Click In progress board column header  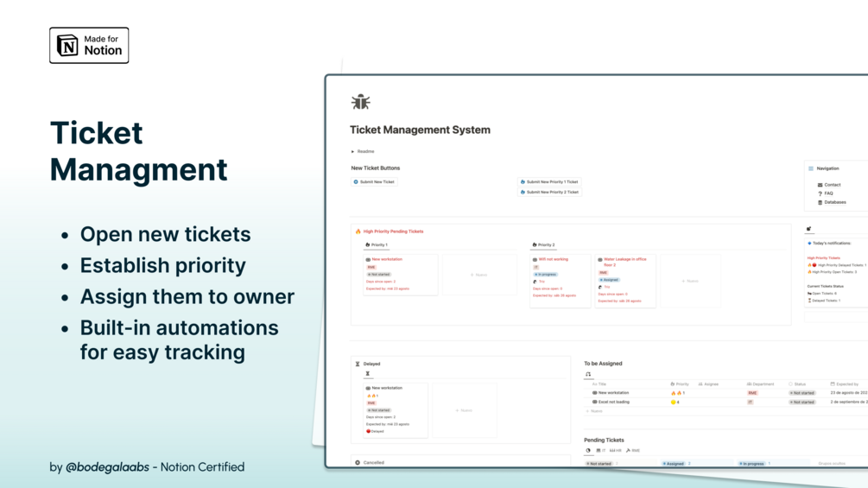pyautogui.click(x=751, y=464)
